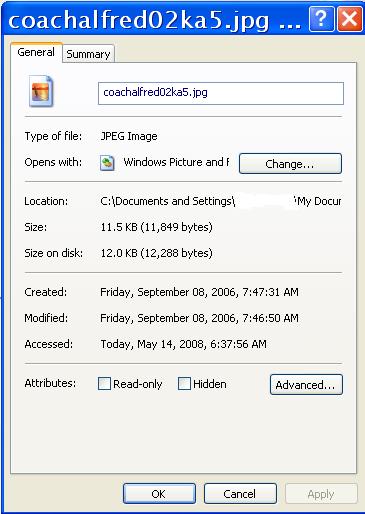Click the Created date ending 7:47:31 AM
This screenshot has width=365, height=514.
pyautogui.click(x=199, y=292)
